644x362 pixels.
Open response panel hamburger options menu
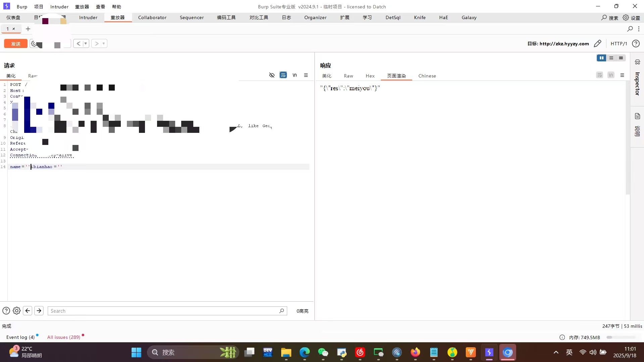[x=622, y=75]
